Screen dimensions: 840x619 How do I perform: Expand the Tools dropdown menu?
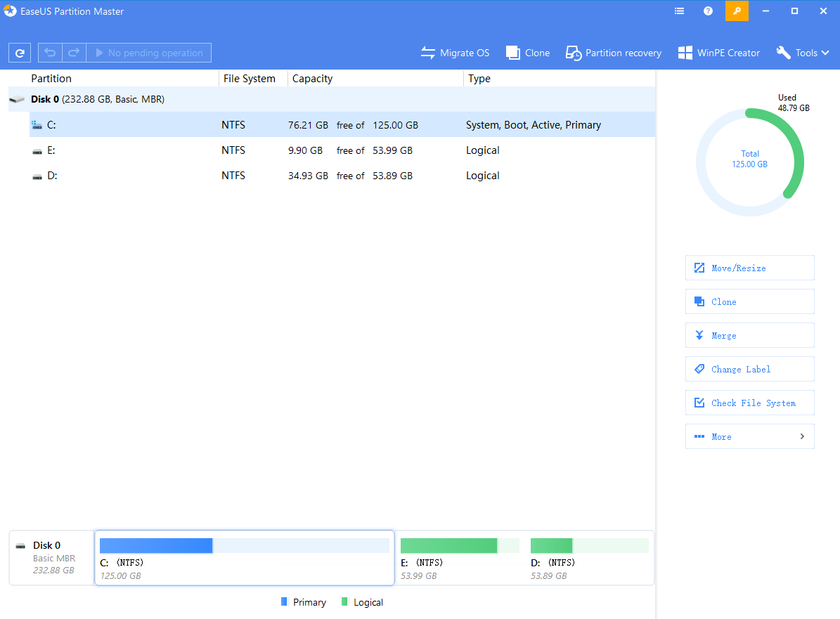(x=803, y=53)
